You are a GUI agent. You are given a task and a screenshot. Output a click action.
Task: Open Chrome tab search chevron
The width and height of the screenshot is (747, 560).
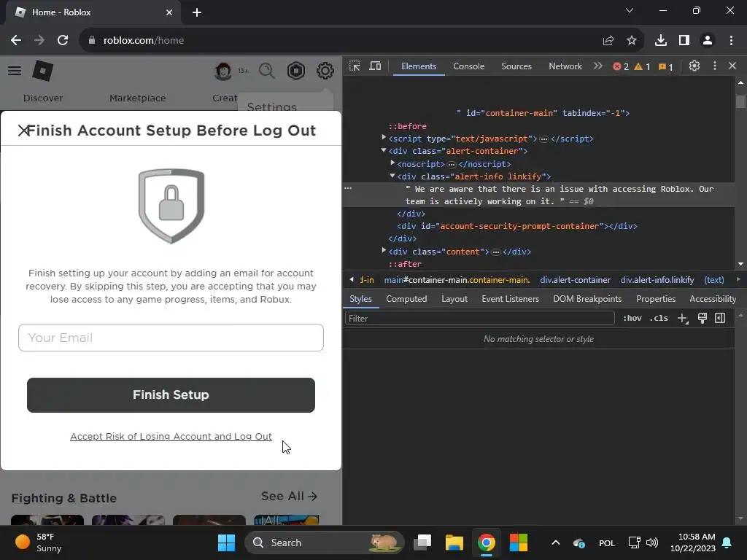click(630, 10)
